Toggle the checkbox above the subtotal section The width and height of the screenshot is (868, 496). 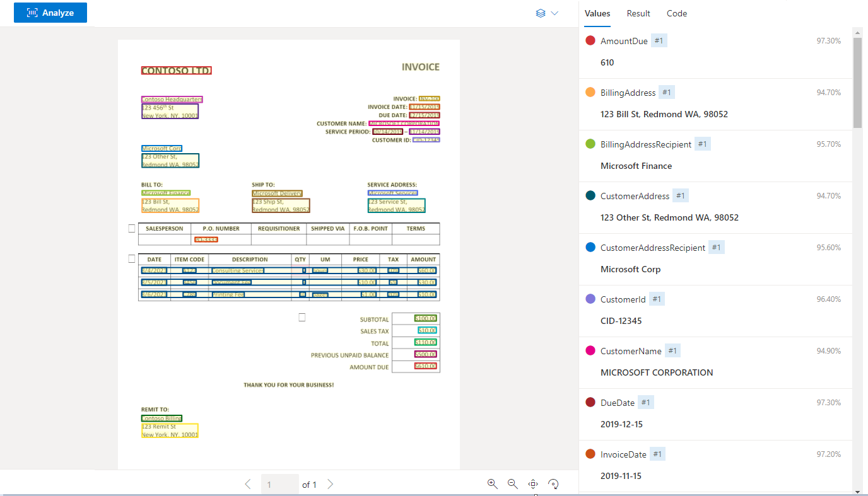(302, 317)
